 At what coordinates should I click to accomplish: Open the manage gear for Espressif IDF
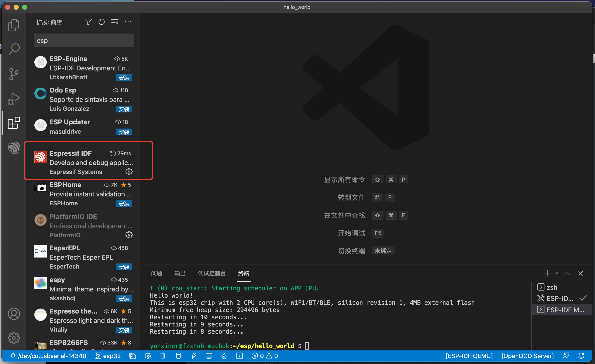pos(129,172)
